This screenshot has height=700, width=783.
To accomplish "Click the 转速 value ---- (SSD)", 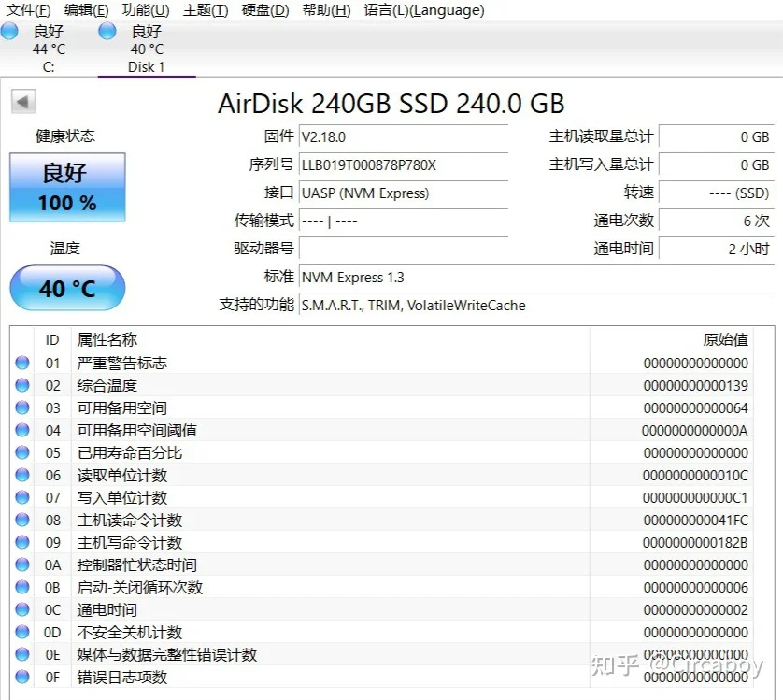I will click(x=717, y=193).
